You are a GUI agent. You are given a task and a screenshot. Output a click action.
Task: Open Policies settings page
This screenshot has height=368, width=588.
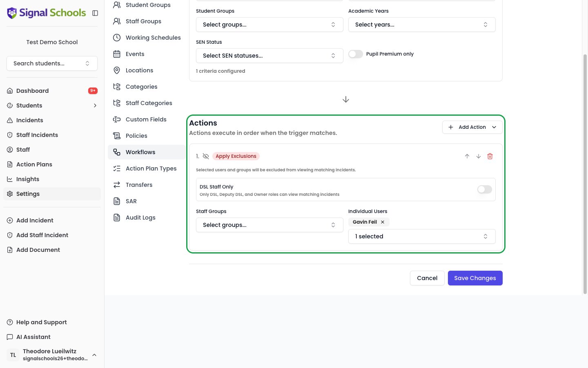coord(147,136)
